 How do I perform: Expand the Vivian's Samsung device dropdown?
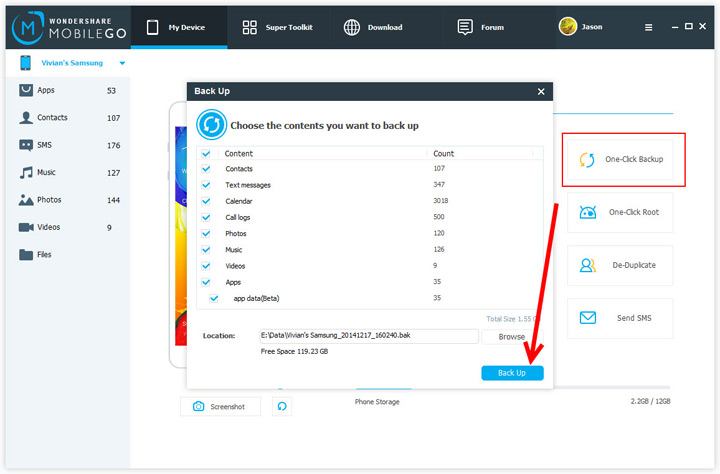122,64
